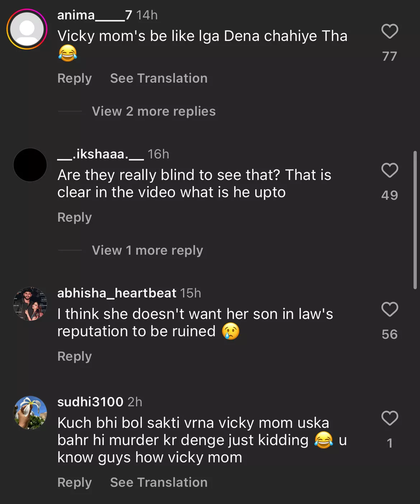See Translation for sudhi3100's comment
This screenshot has width=420, height=504.
pyautogui.click(x=159, y=482)
